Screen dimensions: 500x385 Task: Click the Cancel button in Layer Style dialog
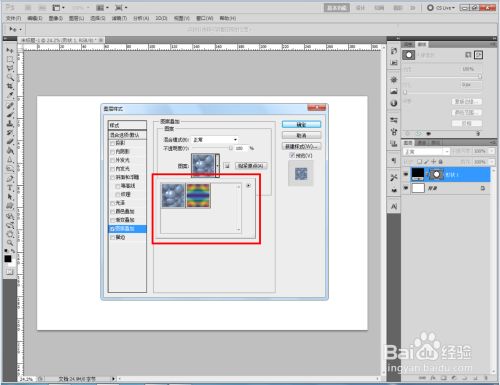click(301, 135)
